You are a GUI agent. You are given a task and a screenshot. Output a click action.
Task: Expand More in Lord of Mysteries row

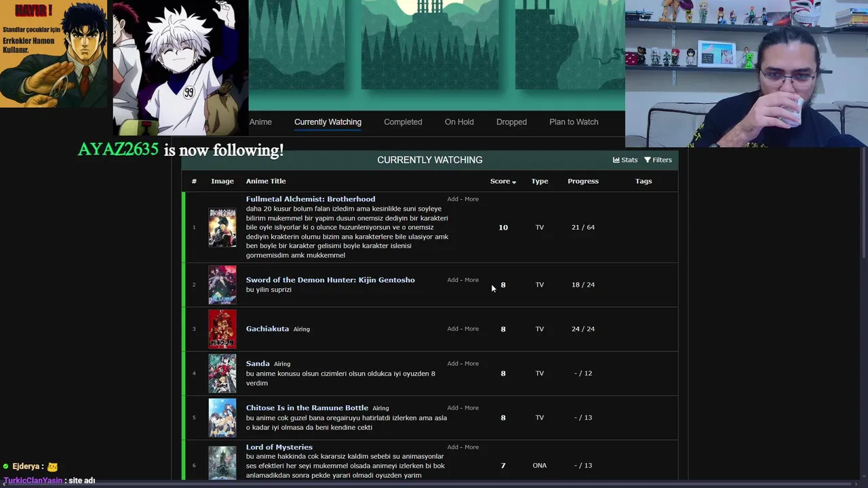(x=471, y=447)
